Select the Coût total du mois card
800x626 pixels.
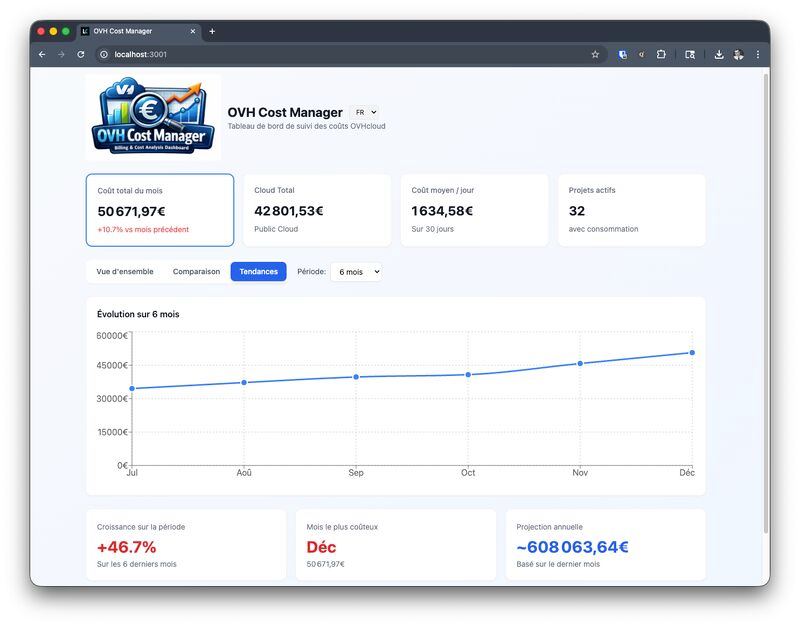(160, 210)
